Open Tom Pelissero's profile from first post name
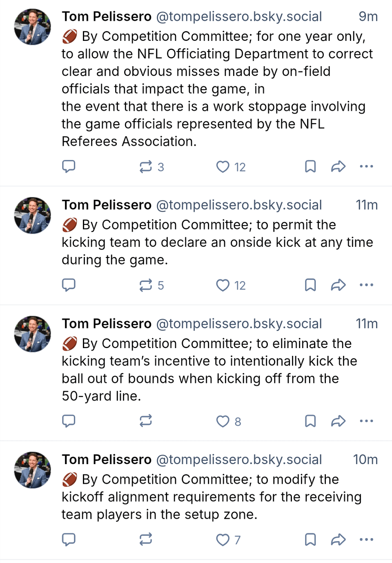The width and height of the screenshot is (392, 563). (x=107, y=17)
